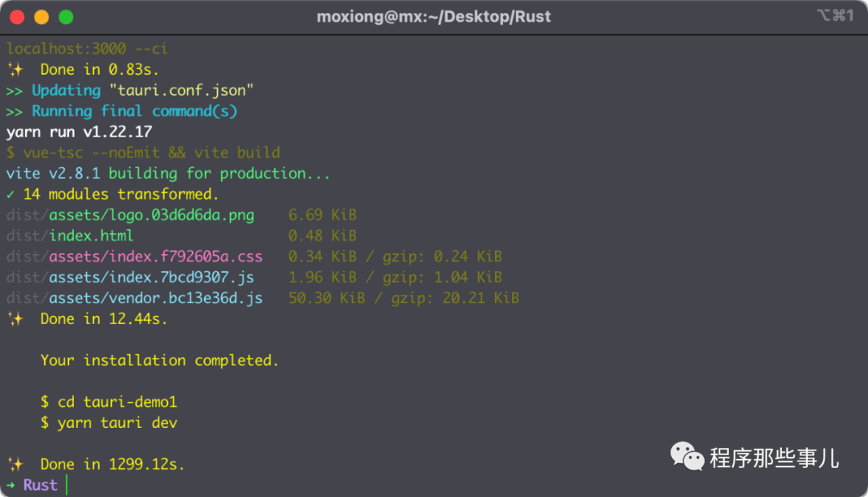
Task: Click the size value '0.48 KiB'
Action: point(323,236)
